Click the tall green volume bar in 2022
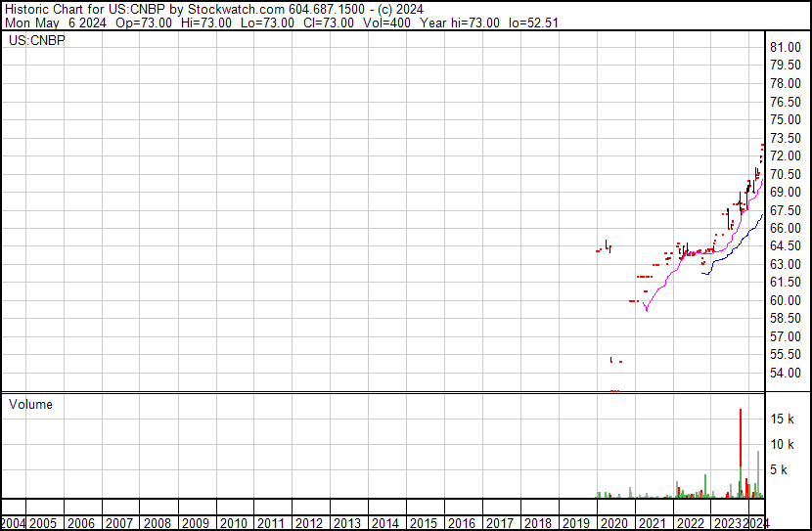 pos(705,486)
